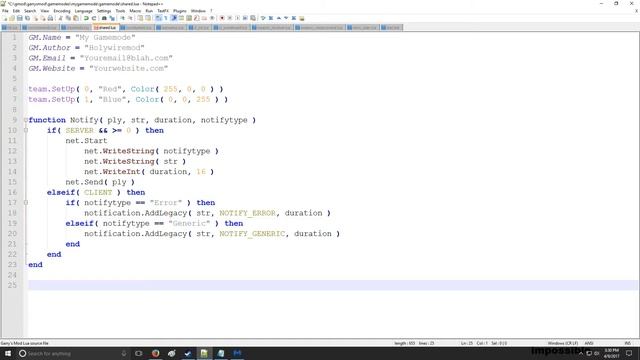Click the Notepad++ taskbar icon
The image size is (640, 360).
(204, 353)
